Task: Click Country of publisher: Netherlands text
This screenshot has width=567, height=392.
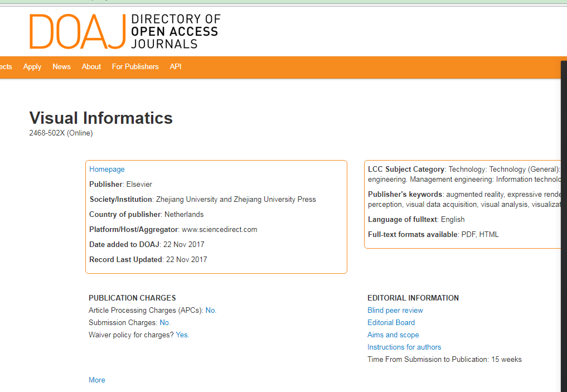Action: coord(147,215)
